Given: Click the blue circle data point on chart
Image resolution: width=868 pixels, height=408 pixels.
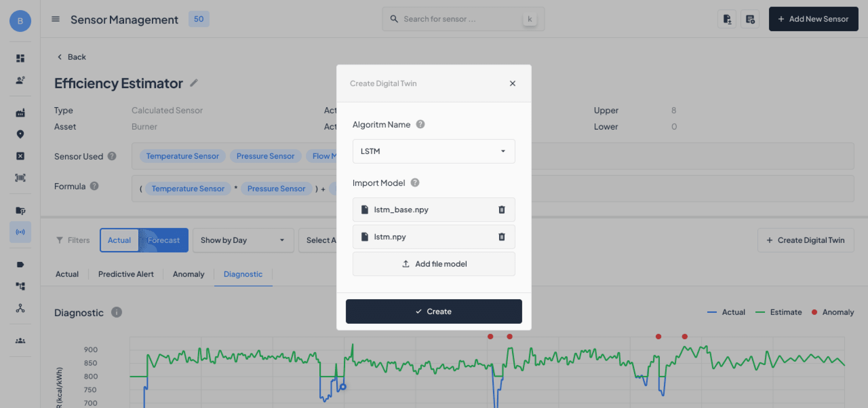Looking at the screenshot, I should click(x=343, y=387).
